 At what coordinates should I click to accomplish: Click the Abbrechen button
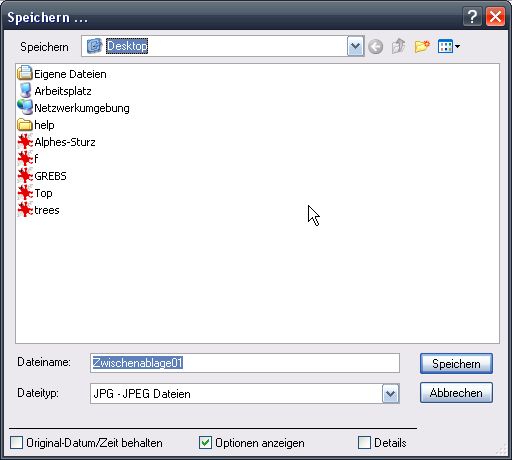click(456, 393)
